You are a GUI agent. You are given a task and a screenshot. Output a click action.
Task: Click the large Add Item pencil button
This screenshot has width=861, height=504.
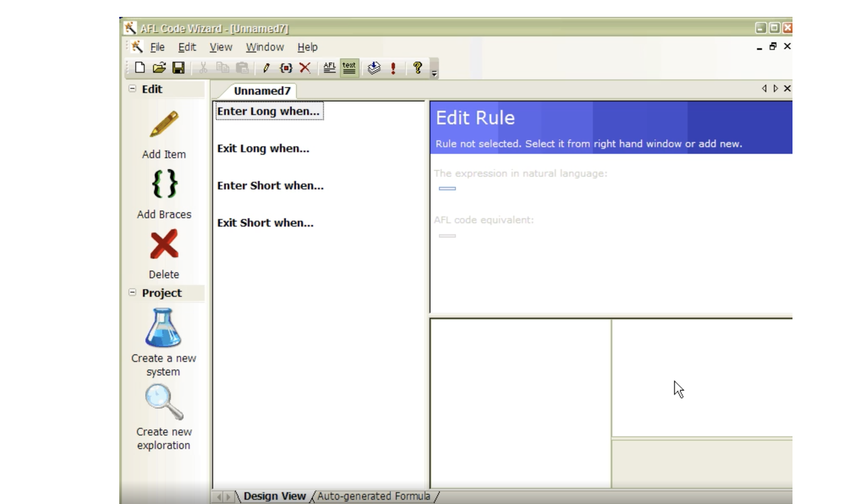coord(164,124)
